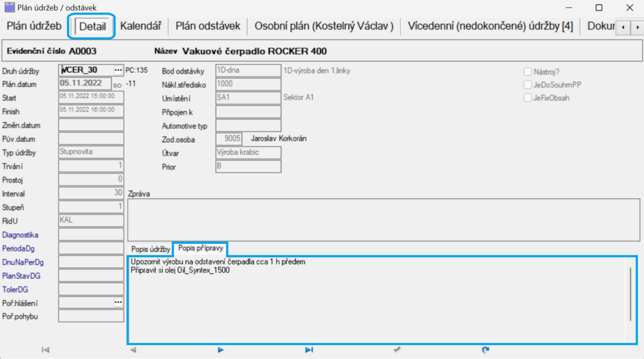644x359 pixels.
Task: Go to previous record navigator arrow
Action: point(133,350)
